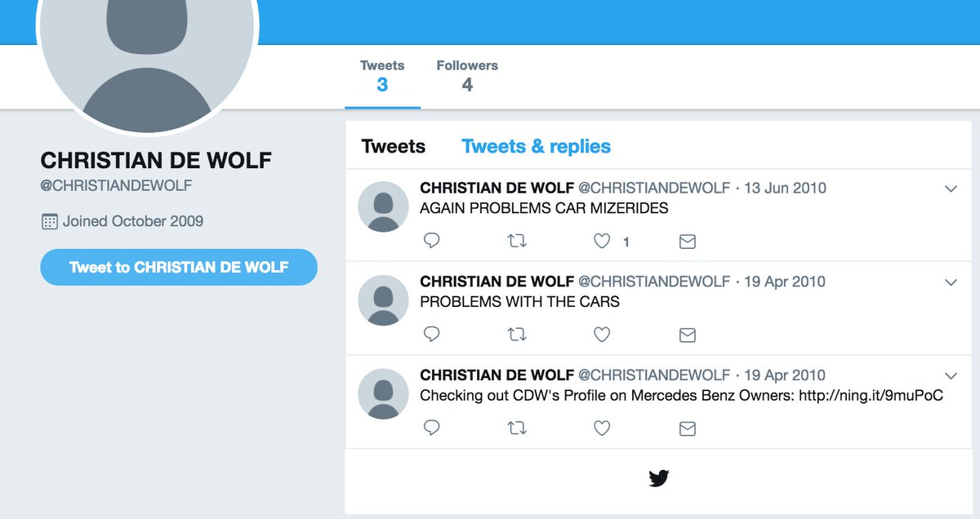Like the 'PROBLEMS WITH THE CARS' tweet

point(602,335)
